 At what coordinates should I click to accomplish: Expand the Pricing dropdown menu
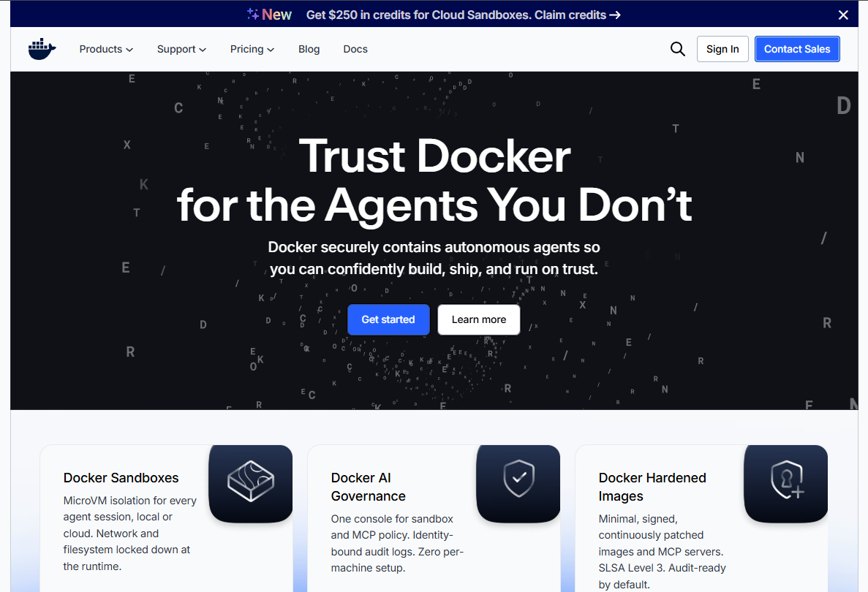[x=252, y=49]
